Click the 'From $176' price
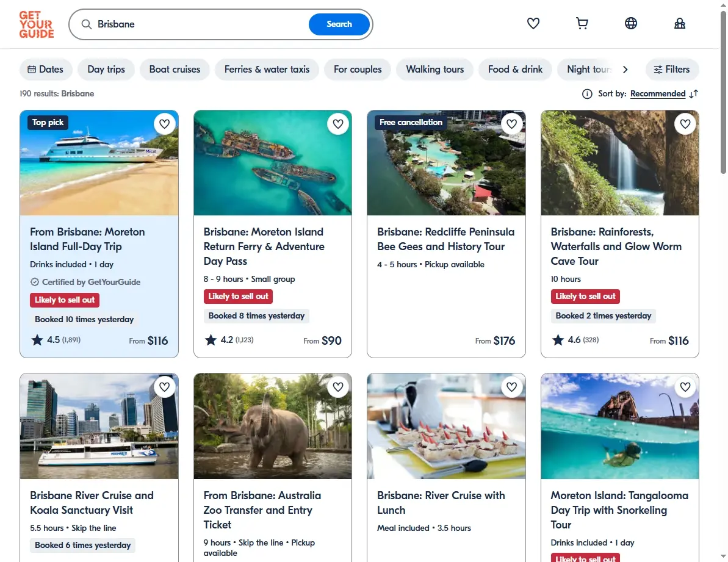The height and width of the screenshot is (562, 728). point(495,340)
